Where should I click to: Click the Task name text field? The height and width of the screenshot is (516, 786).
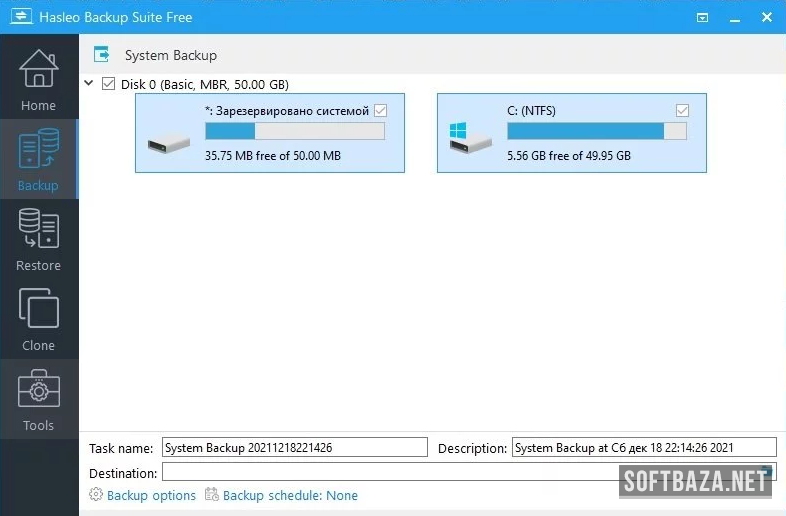[x=294, y=448]
